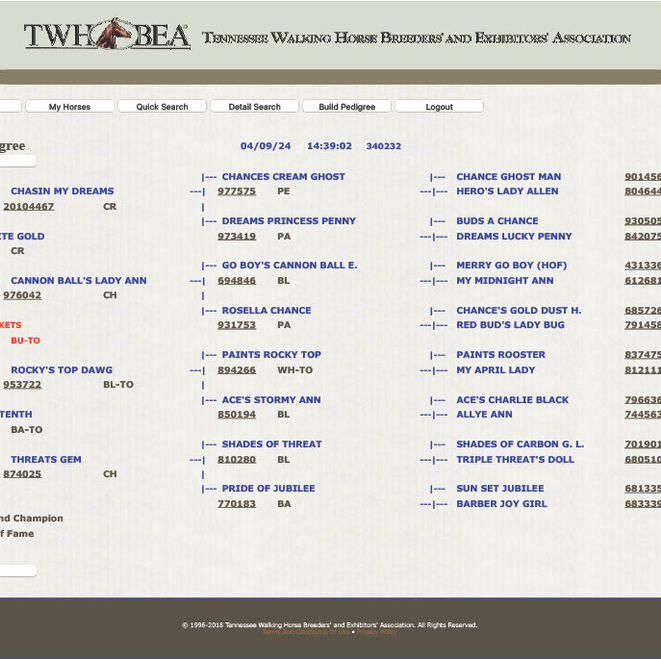Image resolution: width=661 pixels, height=659 pixels.
Task: Click horse name DREAMS PRINCESS PENNY
Action: click(289, 221)
